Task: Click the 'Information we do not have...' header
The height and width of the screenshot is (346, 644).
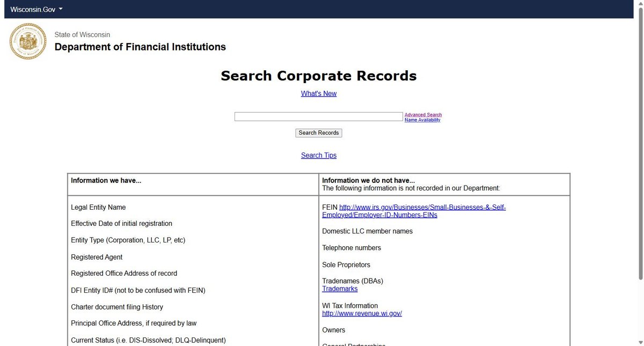Action: (x=369, y=181)
